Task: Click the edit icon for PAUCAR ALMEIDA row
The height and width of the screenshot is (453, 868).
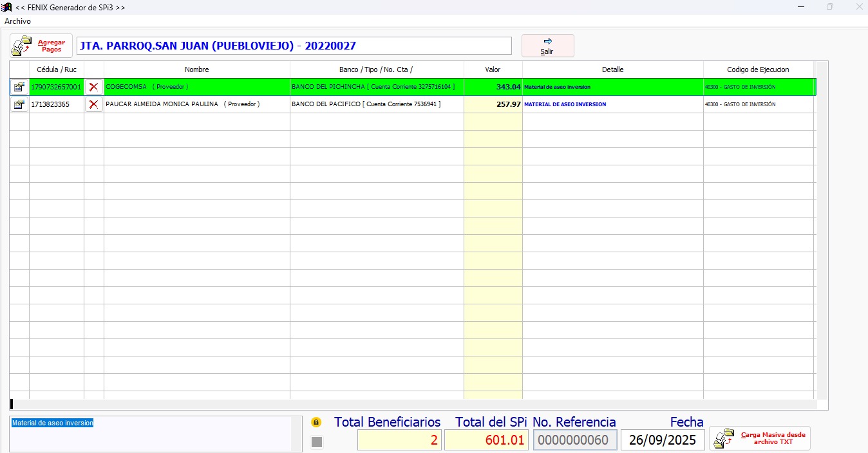Action: (19, 104)
